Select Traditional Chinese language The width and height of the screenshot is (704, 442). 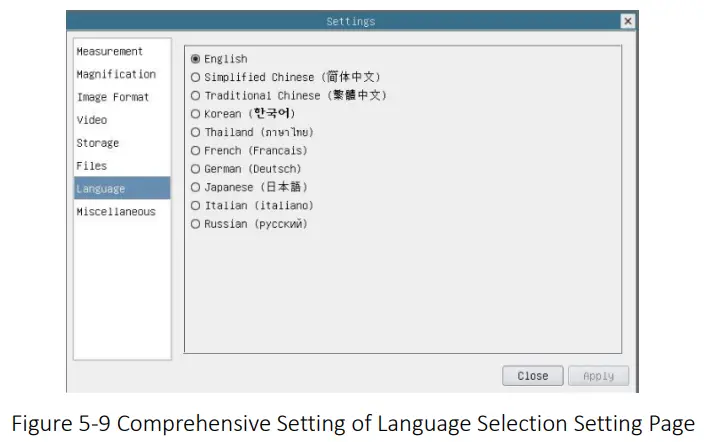point(196,96)
